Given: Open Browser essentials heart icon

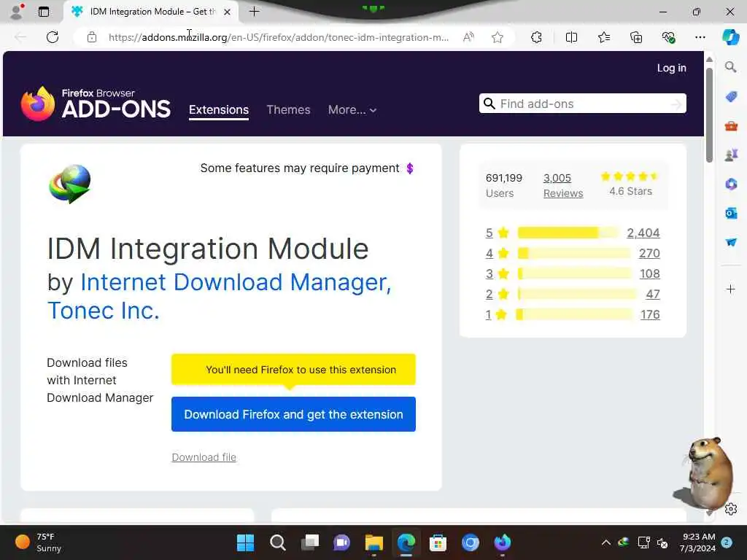Looking at the screenshot, I should (668, 37).
